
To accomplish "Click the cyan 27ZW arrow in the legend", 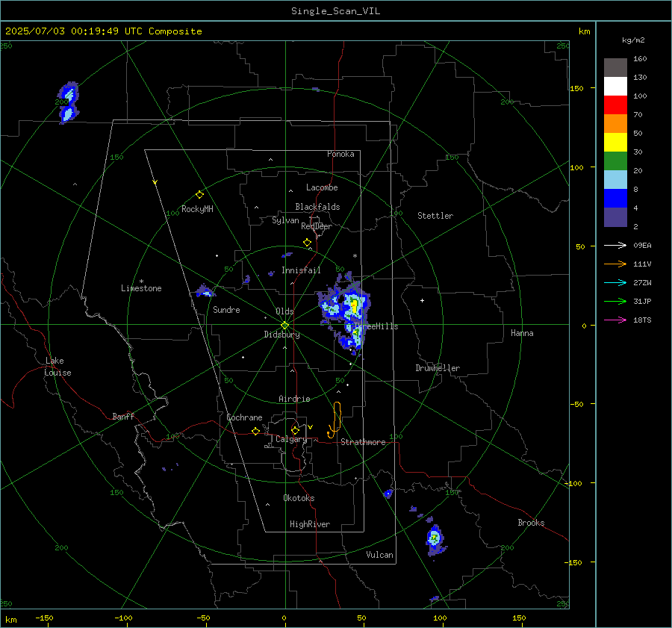I will coord(615,282).
